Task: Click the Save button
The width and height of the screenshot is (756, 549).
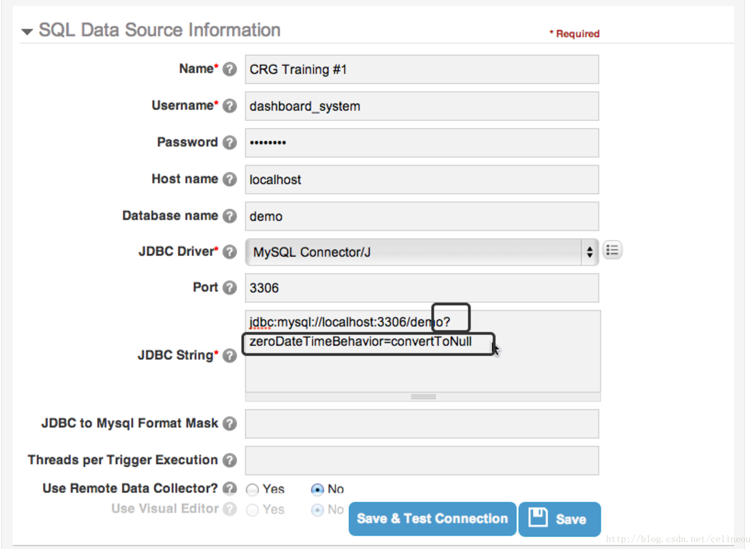Action: (x=559, y=519)
